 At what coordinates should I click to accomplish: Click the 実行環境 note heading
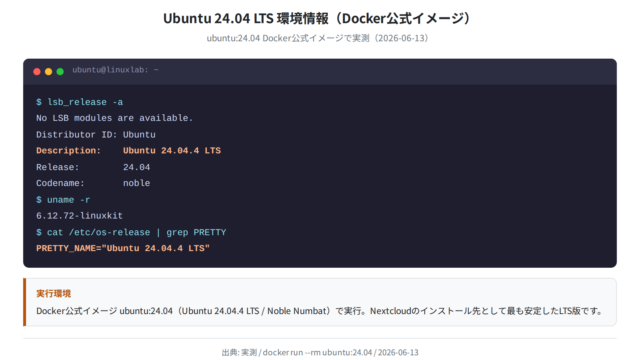pyautogui.click(x=53, y=293)
